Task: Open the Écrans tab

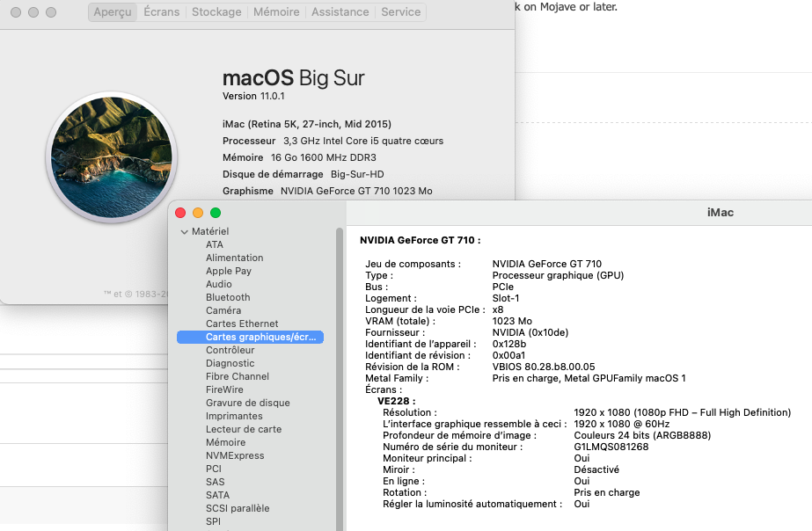Action: [x=162, y=12]
